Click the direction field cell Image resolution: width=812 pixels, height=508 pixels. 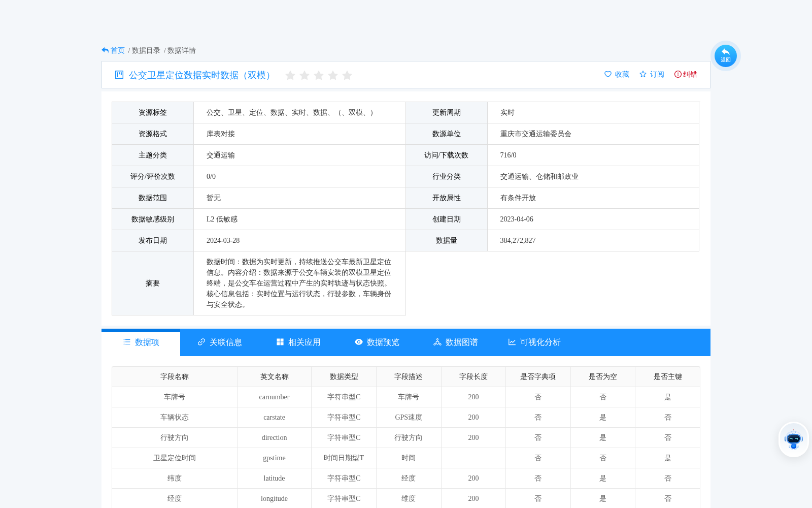[274, 437]
